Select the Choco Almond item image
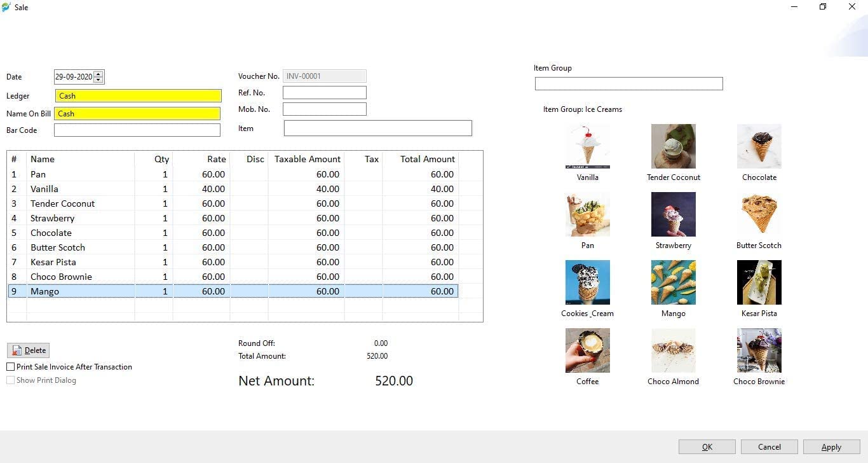This screenshot has width=868, height=463. tap(673, 350)
